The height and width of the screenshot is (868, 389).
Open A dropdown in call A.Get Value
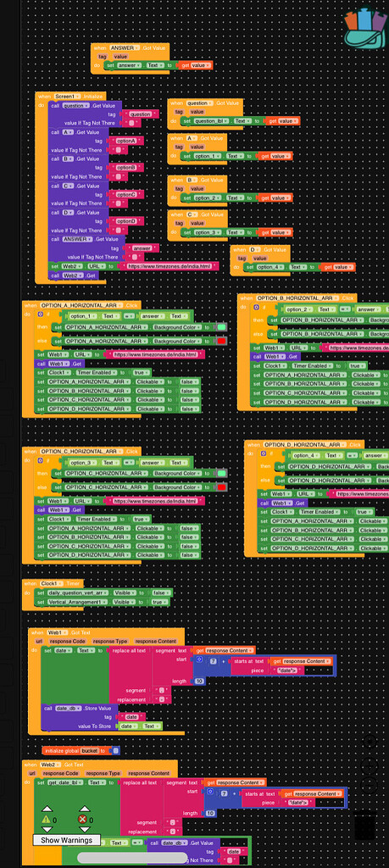pos(68,132)
